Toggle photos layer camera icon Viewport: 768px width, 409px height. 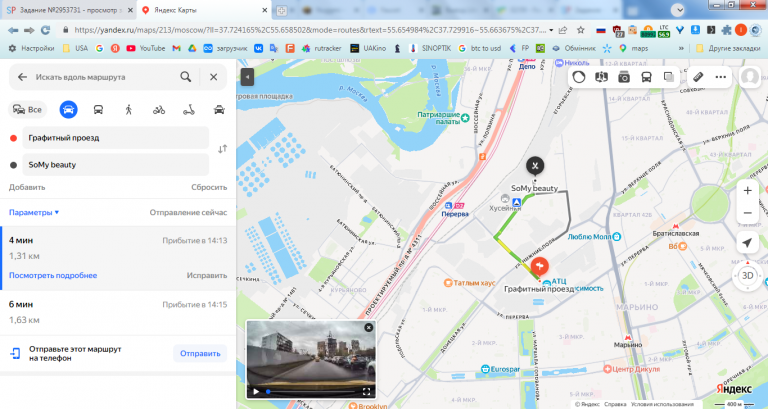coord(624,77)
